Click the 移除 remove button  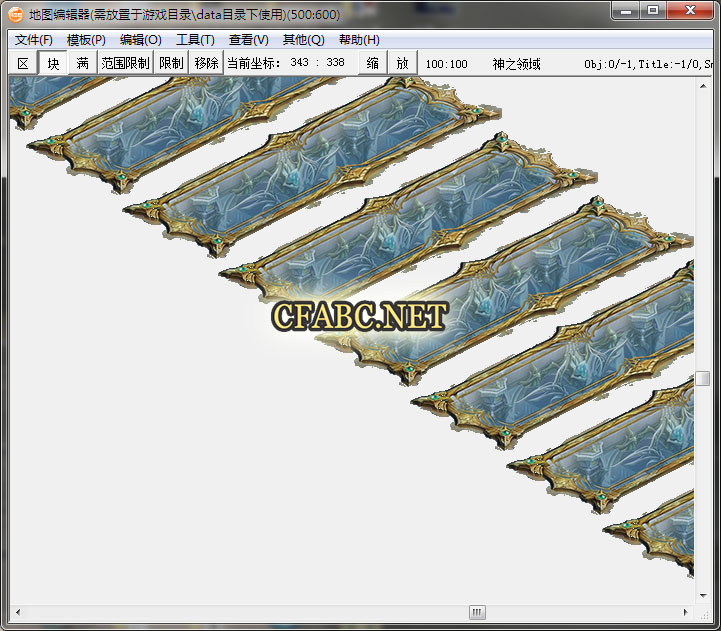(206, 63)
